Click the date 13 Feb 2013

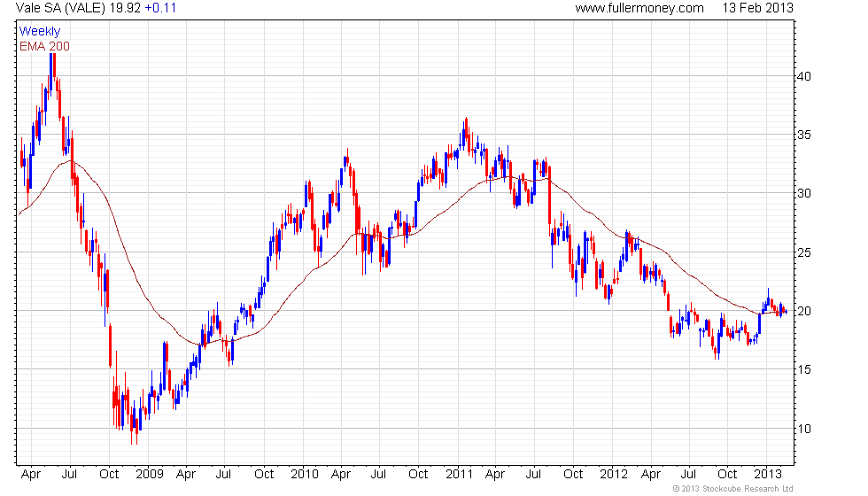[x=758, y=8]
